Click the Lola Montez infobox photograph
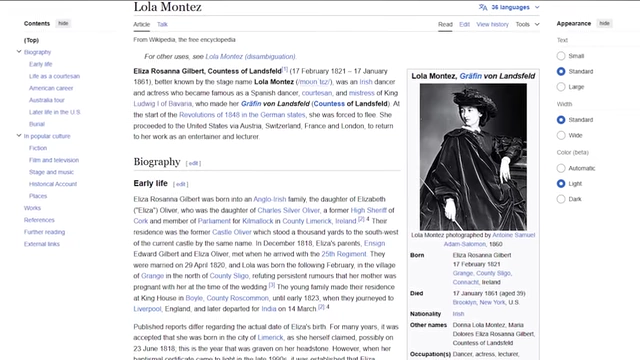Viewport: 640px width, 360px height. click(x=473, y=157)
